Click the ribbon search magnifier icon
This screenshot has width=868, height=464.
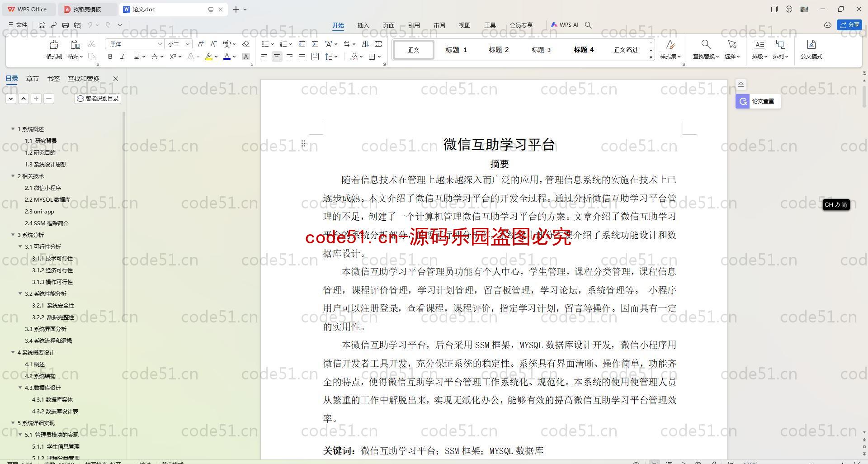click(x=588, y=25)
